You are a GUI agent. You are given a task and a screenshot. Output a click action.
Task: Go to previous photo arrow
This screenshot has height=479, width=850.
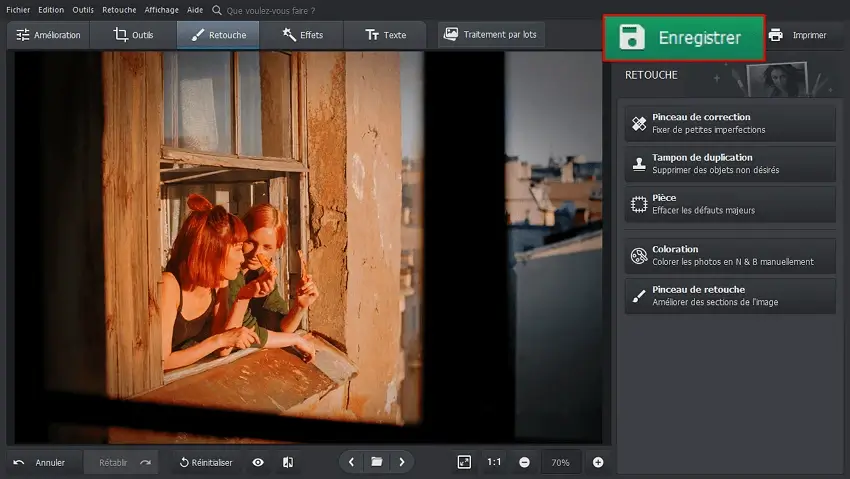[351, 462]
